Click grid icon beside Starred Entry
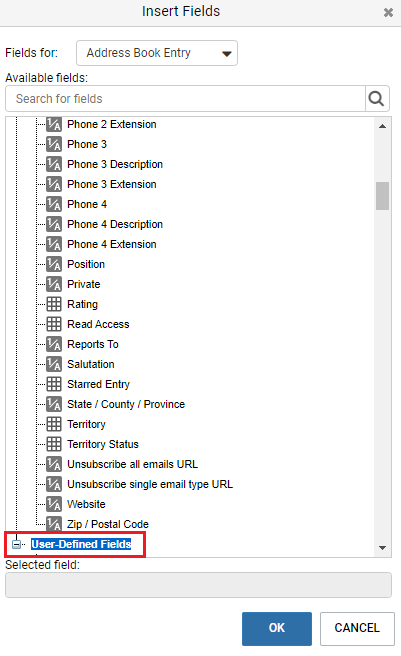The image size is (401, 656). tap(54, 384)
